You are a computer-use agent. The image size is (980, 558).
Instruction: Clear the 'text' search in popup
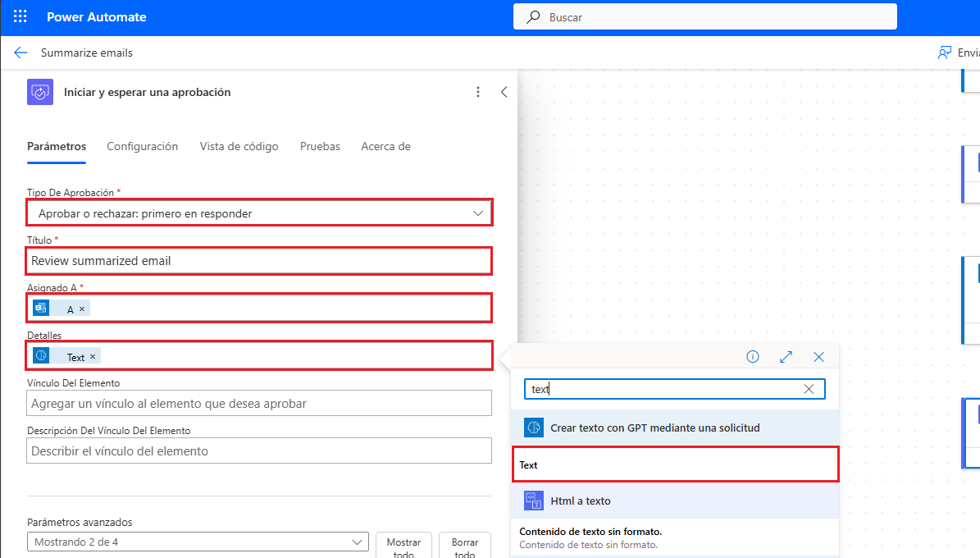pyautogui.click(x=809, y=389)
